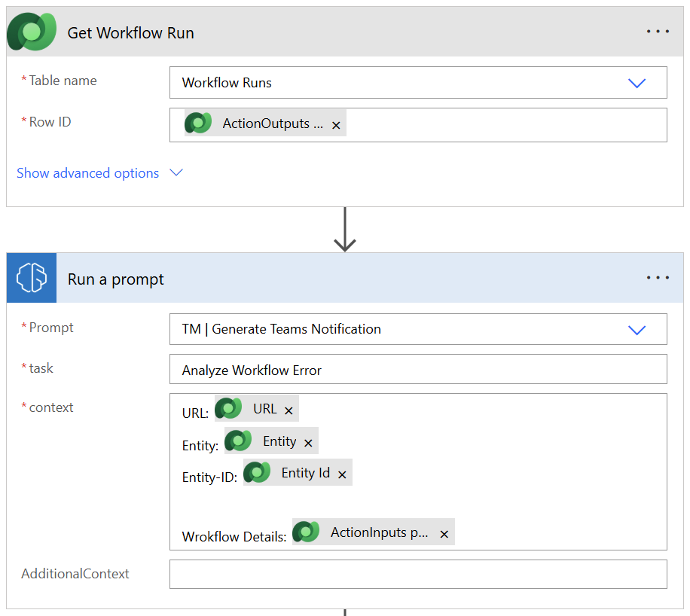Click the Dataverse icon on Get Workflow Run
The height and width of the screenshot is (616, 690).
click(31, 31)
